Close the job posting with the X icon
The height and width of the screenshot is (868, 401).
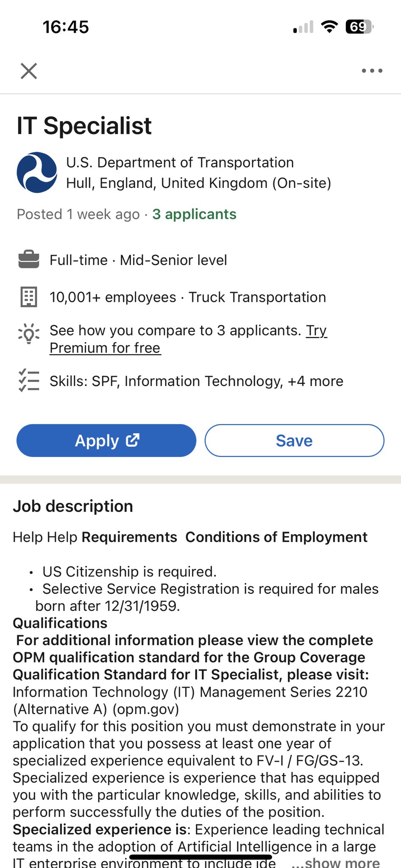29,71
